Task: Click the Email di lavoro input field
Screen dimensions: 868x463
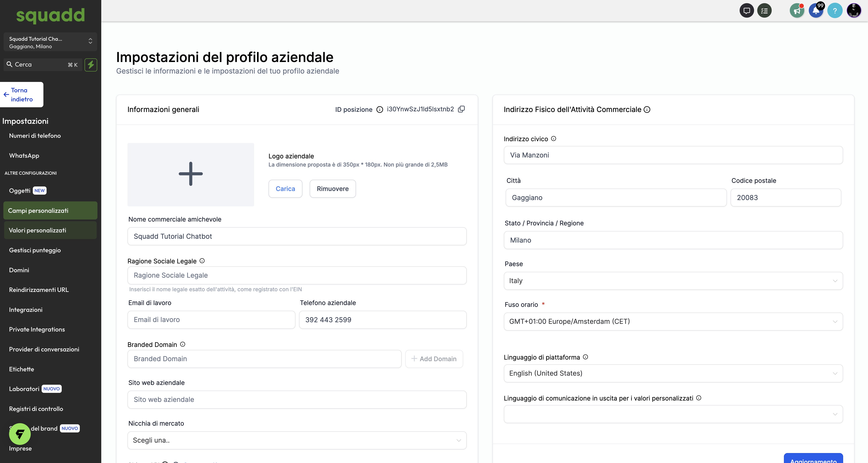Action: (211, 320)
